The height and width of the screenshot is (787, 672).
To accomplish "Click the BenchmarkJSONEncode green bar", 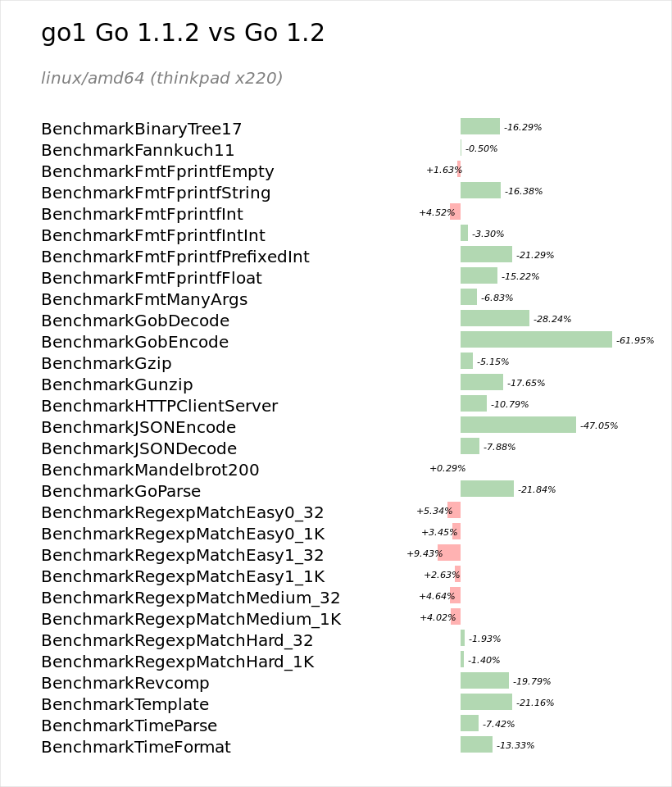I will click(x=518, y=425).
